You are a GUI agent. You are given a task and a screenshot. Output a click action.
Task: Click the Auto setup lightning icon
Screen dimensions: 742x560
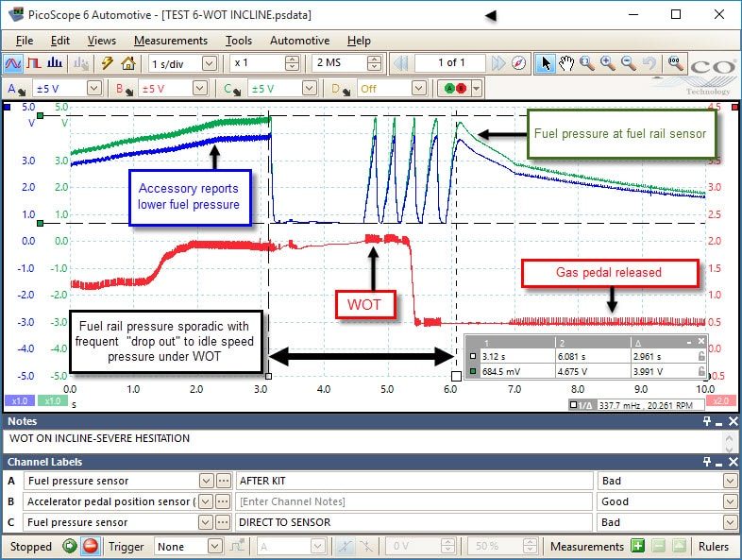108,63
